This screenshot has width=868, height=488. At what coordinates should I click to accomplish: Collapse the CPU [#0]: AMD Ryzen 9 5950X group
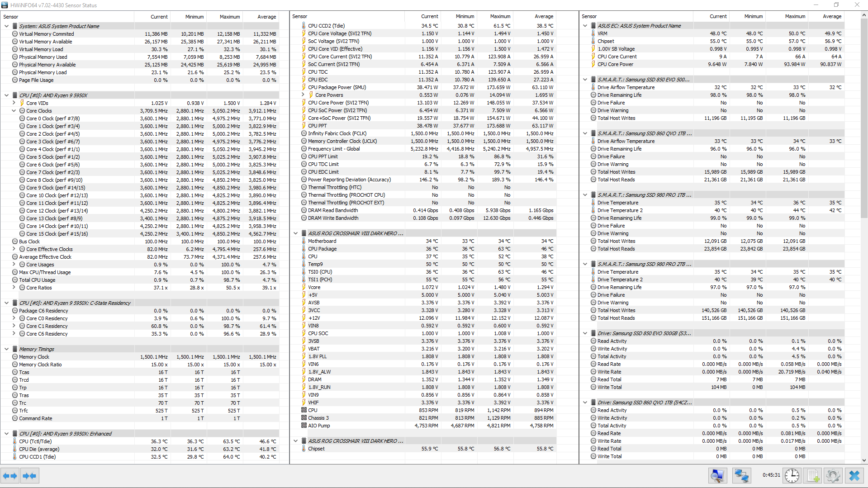(x=7, y=95)
